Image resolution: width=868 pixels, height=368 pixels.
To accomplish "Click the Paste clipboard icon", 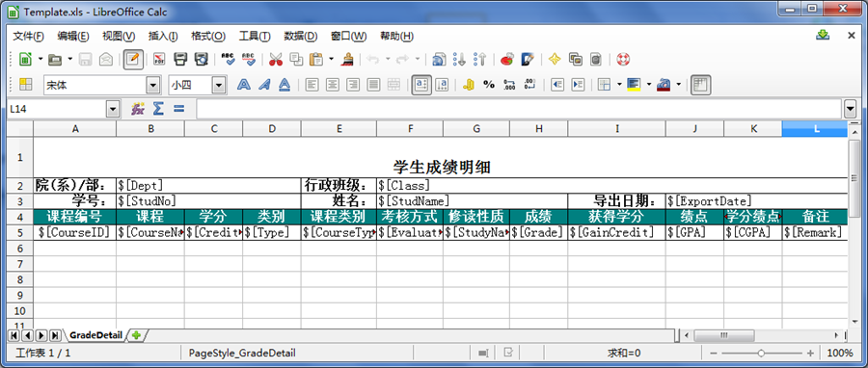I will click(x=316, y=59).
